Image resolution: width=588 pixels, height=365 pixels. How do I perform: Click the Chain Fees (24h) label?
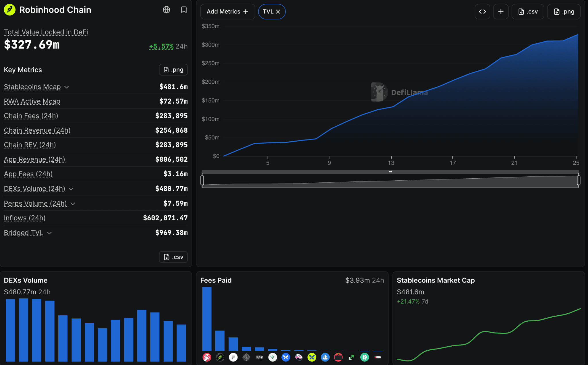tap(31, 116)
